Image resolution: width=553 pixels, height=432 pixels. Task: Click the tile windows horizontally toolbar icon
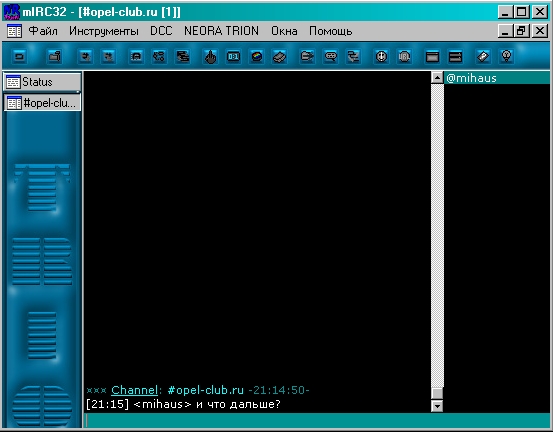pyautogui.click(x=455, y=56)
